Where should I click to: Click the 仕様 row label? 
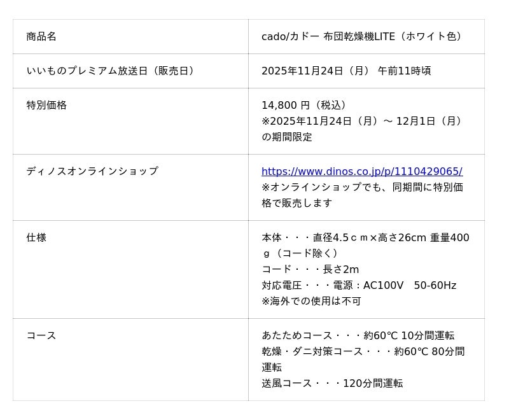[x=36, y=237]
